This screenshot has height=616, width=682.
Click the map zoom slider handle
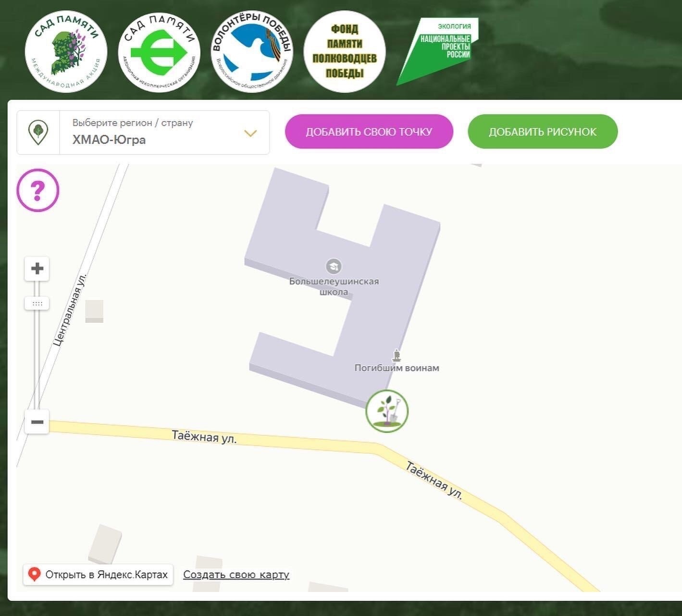37,304
